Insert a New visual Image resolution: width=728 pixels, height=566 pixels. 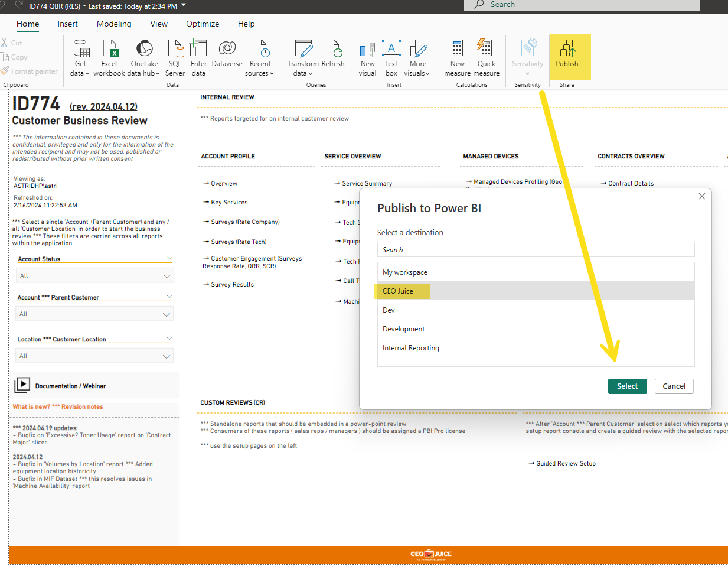coord(367,58)
